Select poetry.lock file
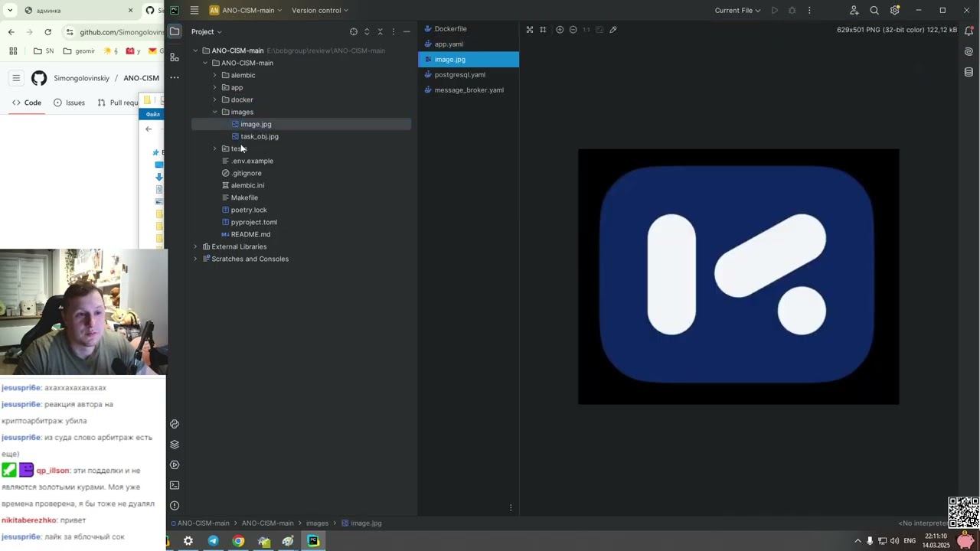 249,210
